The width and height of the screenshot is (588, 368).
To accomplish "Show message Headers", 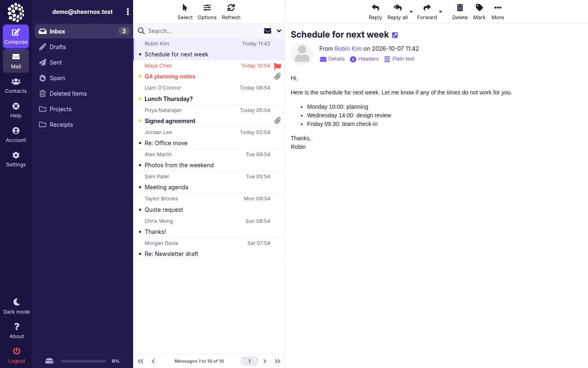I will [x=364, y=59].
